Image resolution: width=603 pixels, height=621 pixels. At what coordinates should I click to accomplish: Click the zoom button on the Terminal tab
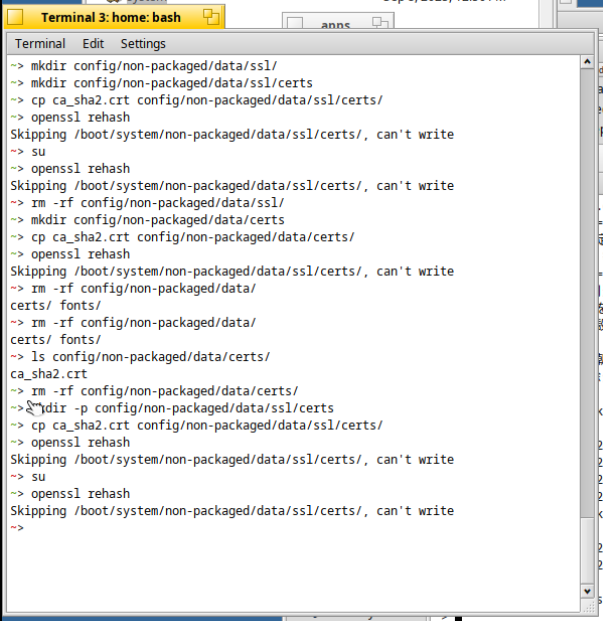point(210,17)
